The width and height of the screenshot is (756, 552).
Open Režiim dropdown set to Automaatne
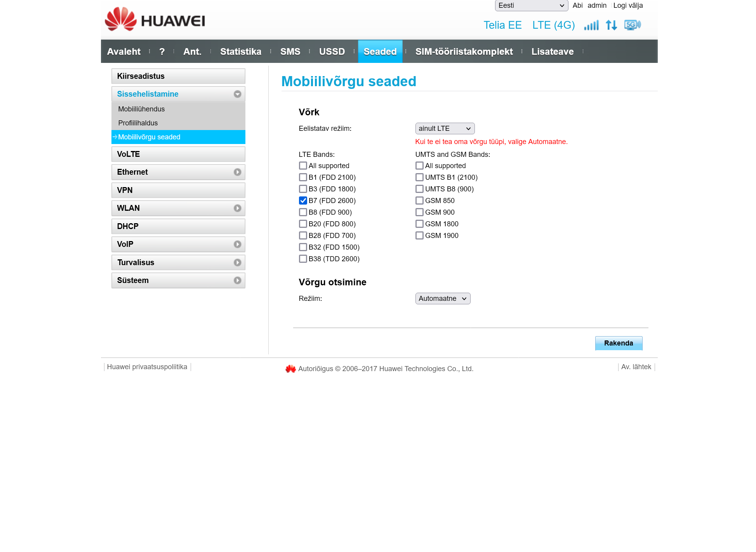coord(443,299)
